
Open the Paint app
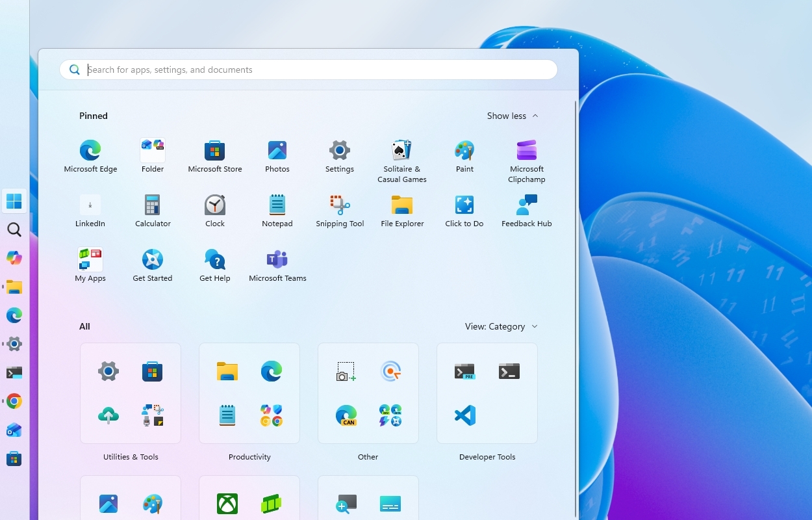[x=464, y=157]
